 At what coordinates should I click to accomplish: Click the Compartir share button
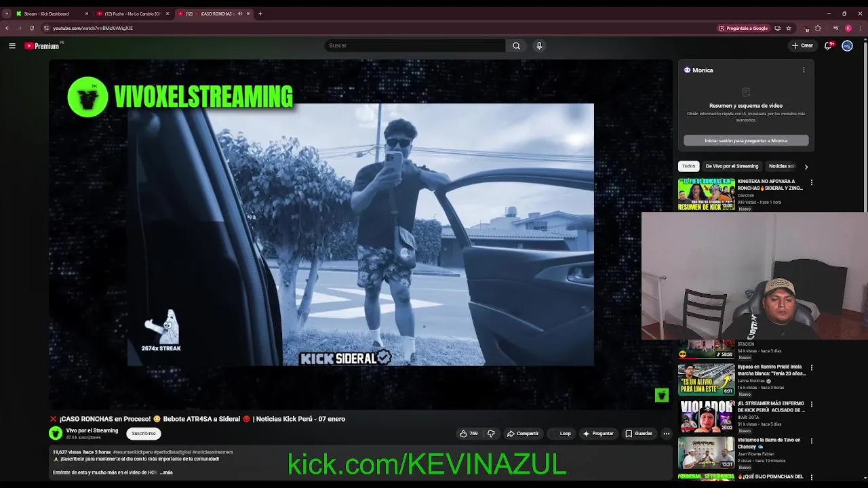pyautogui.click(x=523, y=434)
